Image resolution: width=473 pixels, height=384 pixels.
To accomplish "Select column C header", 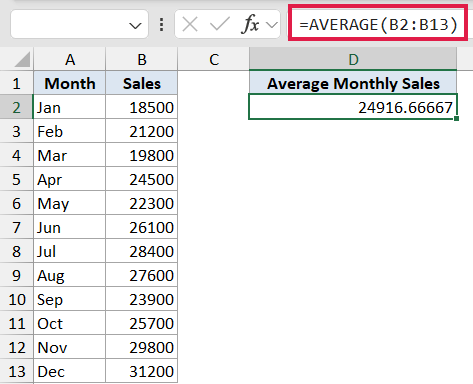I will pyautogui.click(x=214, y=59).
